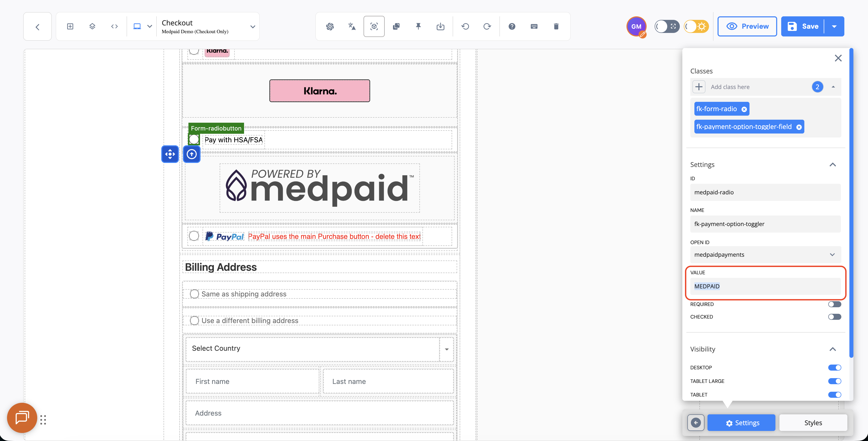Open the GM user avatar
This screenshot has height=441, width=868.
(x=636, y=27)
